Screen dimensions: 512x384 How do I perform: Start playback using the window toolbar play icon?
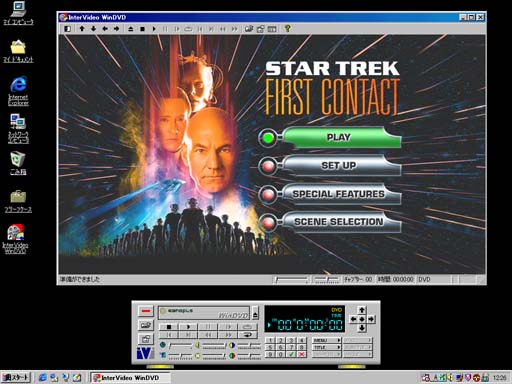(154, 29)
